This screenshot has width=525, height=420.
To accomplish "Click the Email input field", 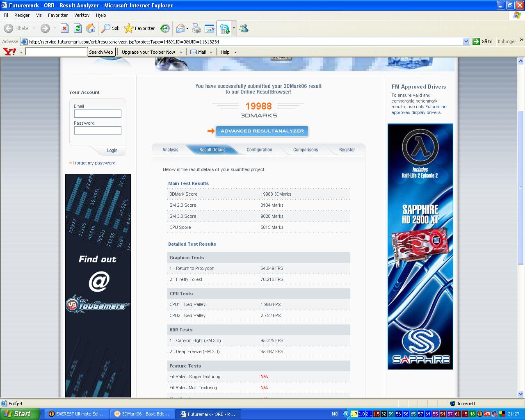I will pyautogui.click(x=98, y=114).
